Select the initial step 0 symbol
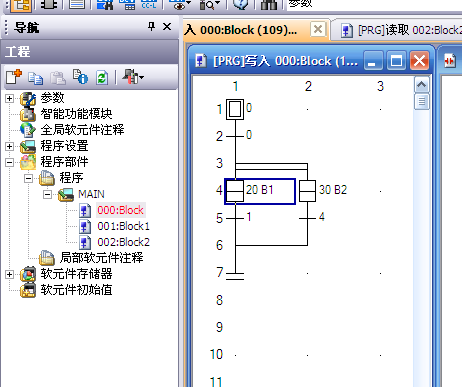The width and height of the screenshot is (462, 387). [x=235, y=109]
